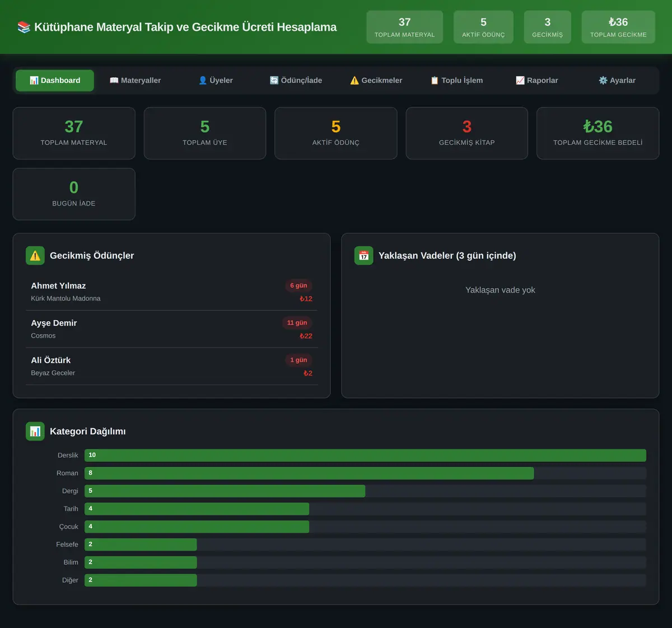Click the Ahmet Yılmaz overdue loan row

coord(172,292)
